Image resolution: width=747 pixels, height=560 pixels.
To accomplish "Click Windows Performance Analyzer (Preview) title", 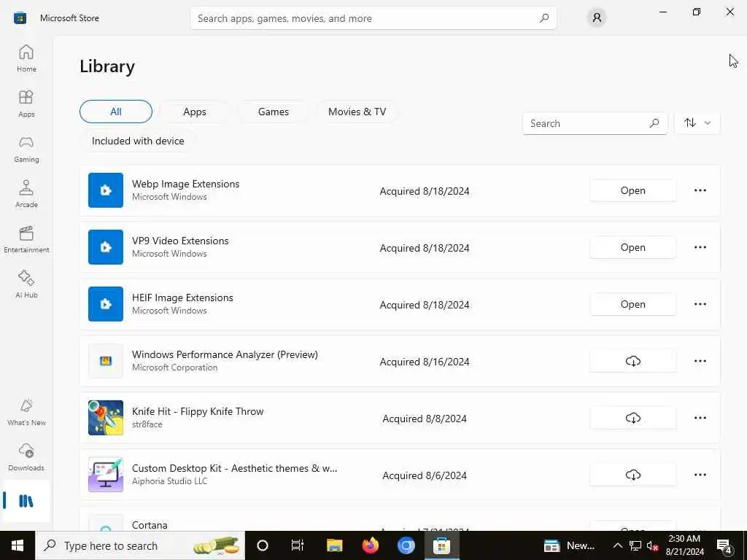I will (x=225, y=355).
